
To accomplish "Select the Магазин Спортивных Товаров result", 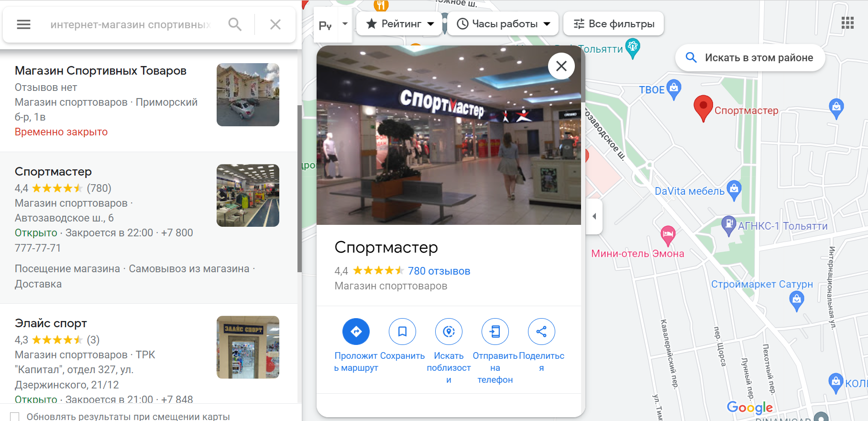I will 149,101.
